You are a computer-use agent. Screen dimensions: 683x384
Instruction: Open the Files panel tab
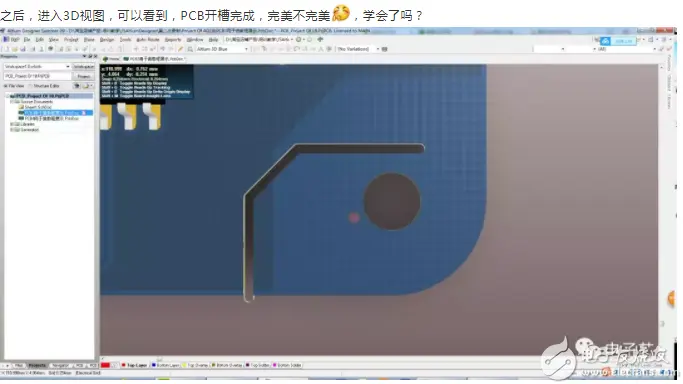pos(19,366)
